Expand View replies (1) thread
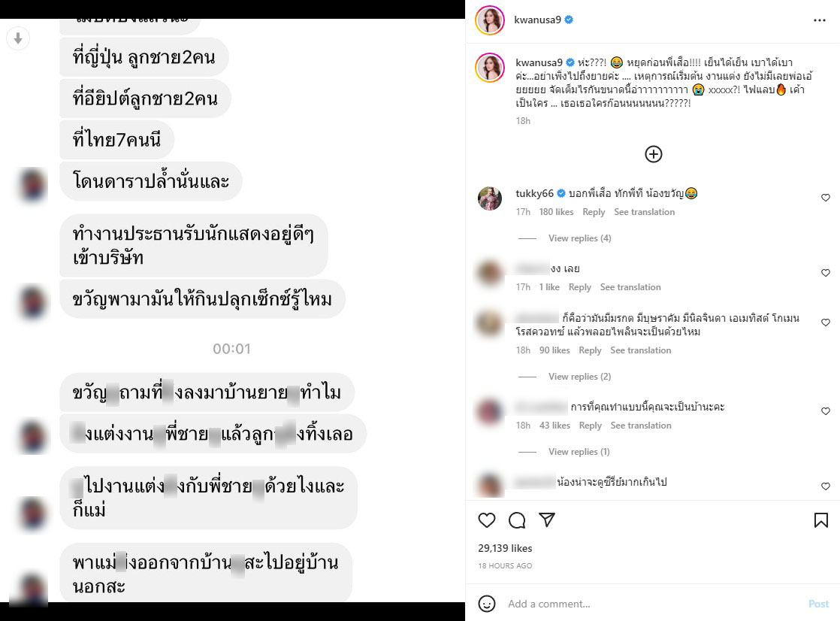This screenshot has height=621, width=840. click(x=579, y=452)
